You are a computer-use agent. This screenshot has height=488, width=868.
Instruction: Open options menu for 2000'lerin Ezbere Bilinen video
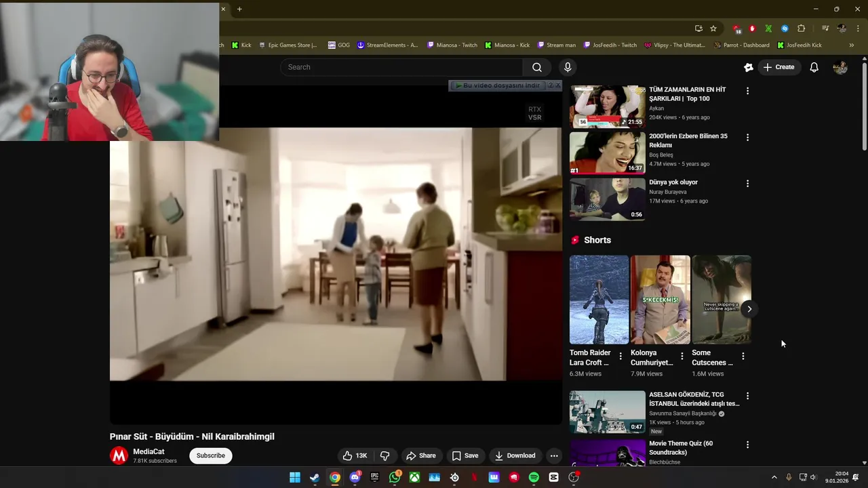747,137
